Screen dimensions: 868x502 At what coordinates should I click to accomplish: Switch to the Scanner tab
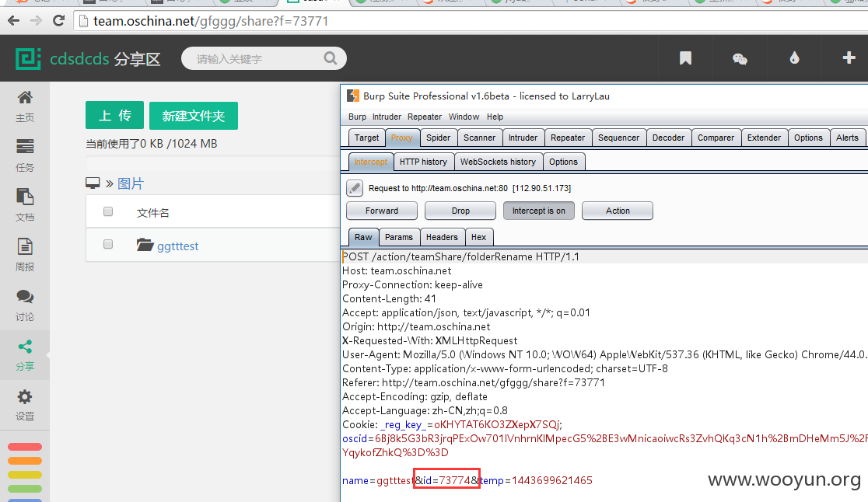pos(479,138)
